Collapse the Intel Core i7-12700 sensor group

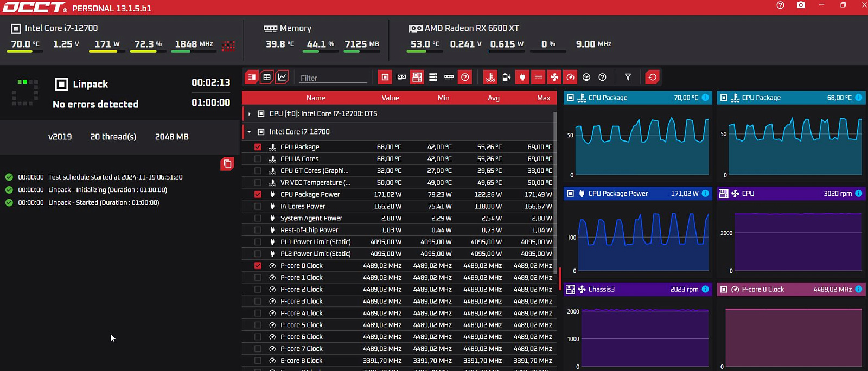[x=250, y=132]
